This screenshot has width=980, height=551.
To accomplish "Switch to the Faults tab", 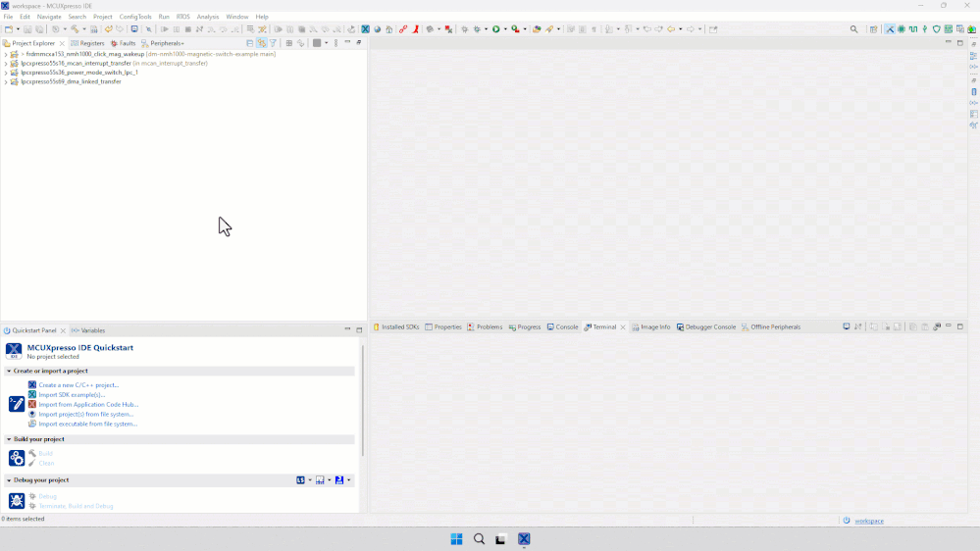I will tap(124, 43).
